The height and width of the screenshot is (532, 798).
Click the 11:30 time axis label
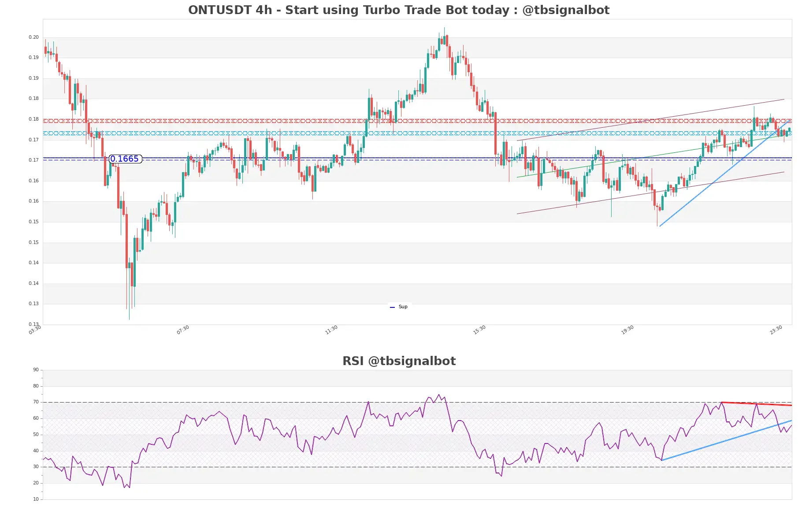(331, 330)
